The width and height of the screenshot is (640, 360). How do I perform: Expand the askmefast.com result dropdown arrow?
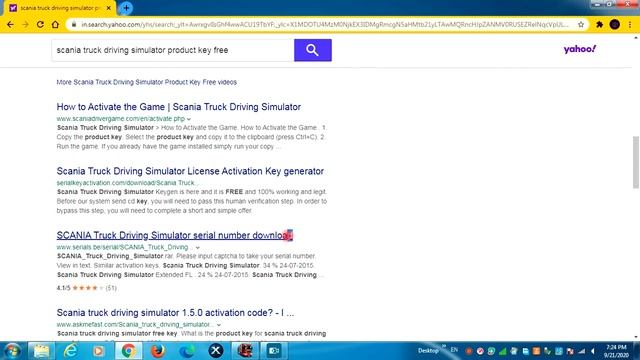tap(219, 325)
